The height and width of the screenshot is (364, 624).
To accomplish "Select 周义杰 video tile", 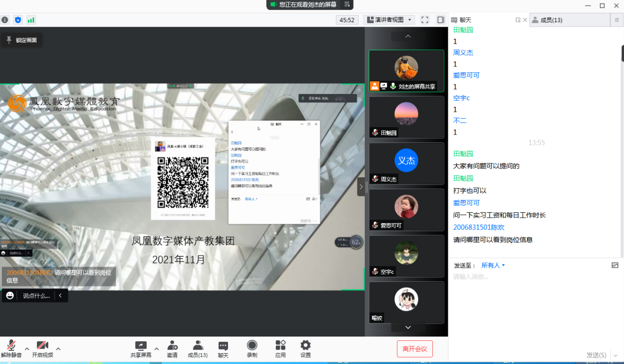I will click(x=406, y=164).
